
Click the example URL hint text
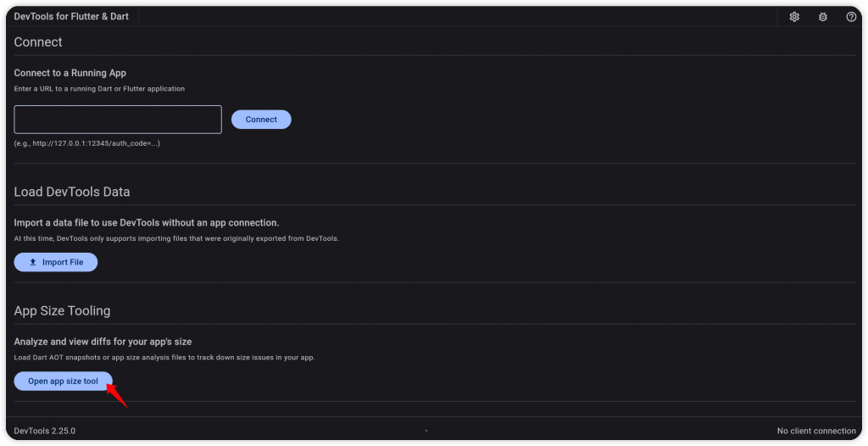coord(87,143)
